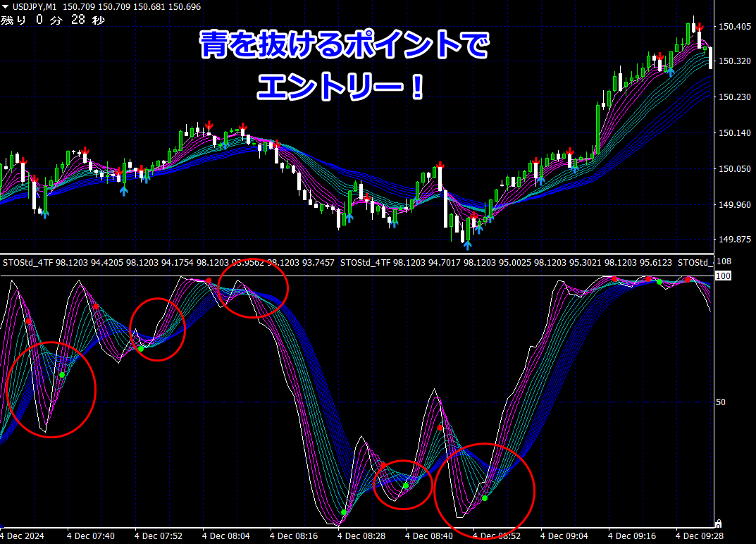Click price axis label 150.230

click(x=734, y=97)
